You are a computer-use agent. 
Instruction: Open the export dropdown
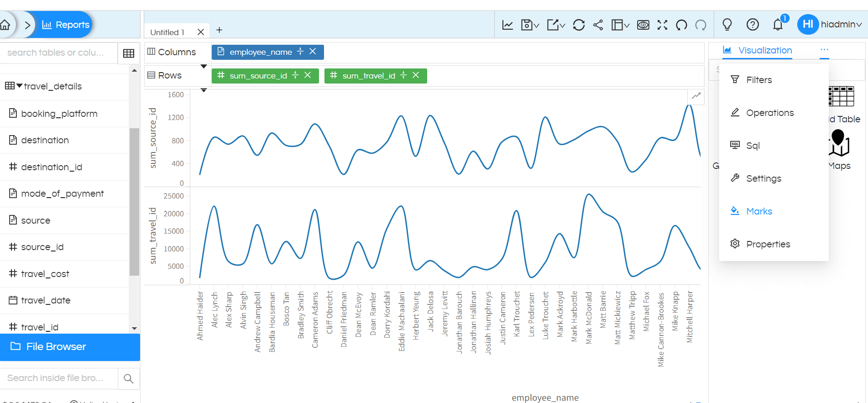(x=556, y=25)
